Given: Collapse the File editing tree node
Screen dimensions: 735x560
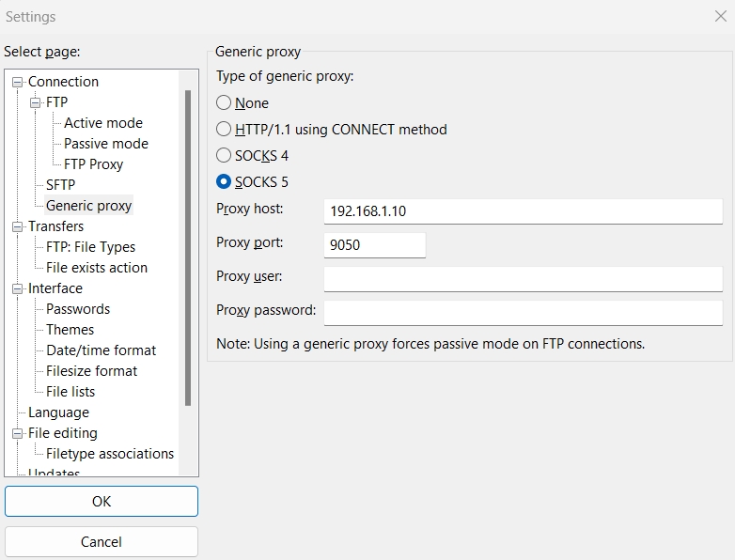Looking at the screenshot, I should [x=17, y=434].
